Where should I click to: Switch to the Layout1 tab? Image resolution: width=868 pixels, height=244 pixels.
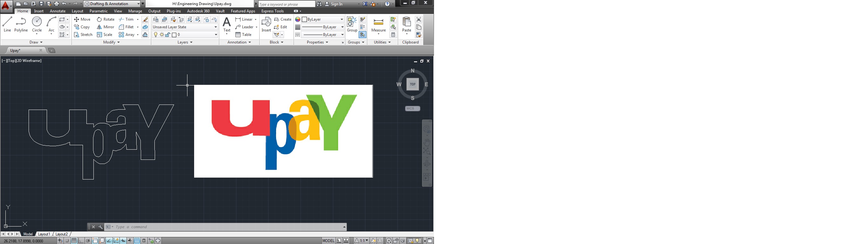[x=44, y=234]
